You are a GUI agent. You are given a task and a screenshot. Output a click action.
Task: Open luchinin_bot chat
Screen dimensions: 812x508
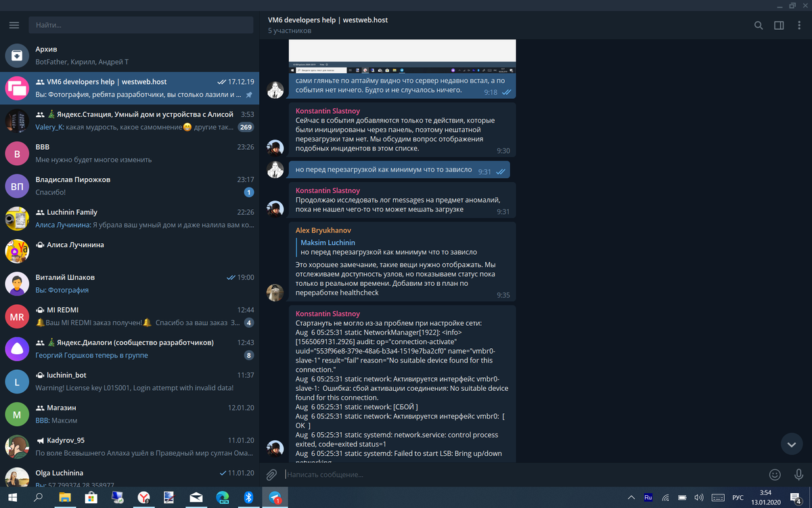130,381
